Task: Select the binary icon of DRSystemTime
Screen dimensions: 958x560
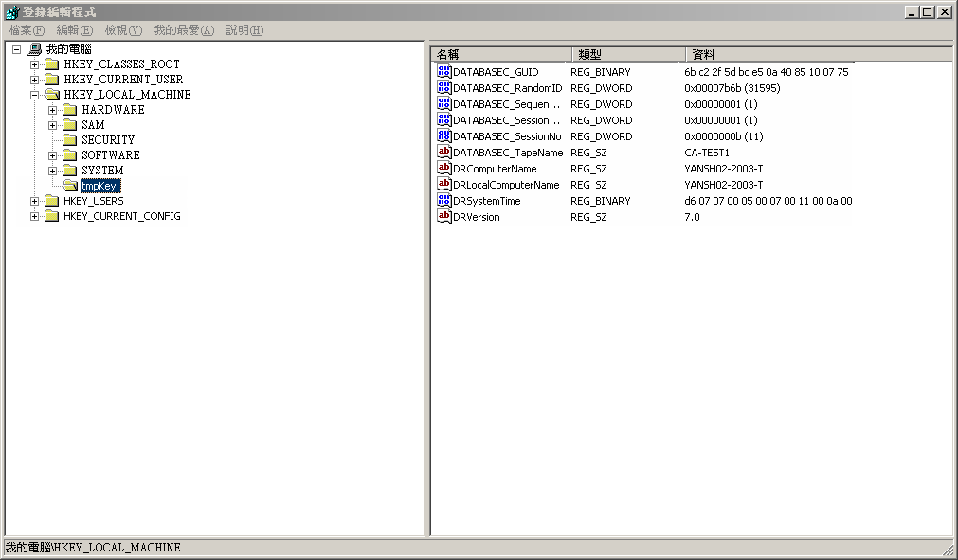Action: point(443,201)
